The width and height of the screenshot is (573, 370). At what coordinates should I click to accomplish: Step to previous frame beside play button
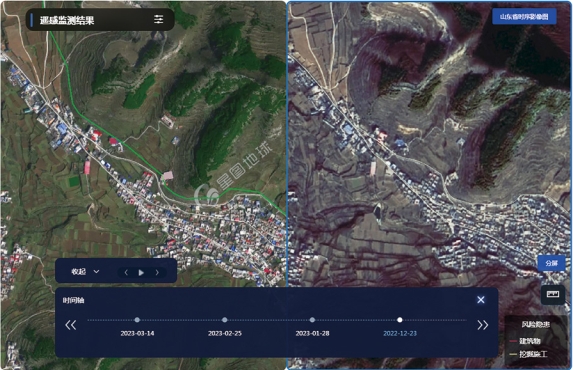126,272
